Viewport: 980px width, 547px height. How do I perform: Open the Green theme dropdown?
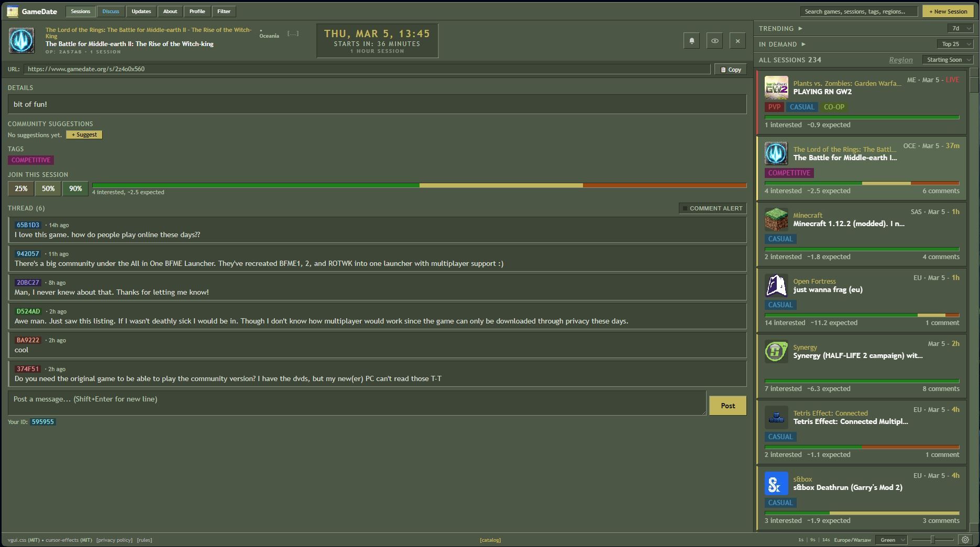[x=892, y=540]
